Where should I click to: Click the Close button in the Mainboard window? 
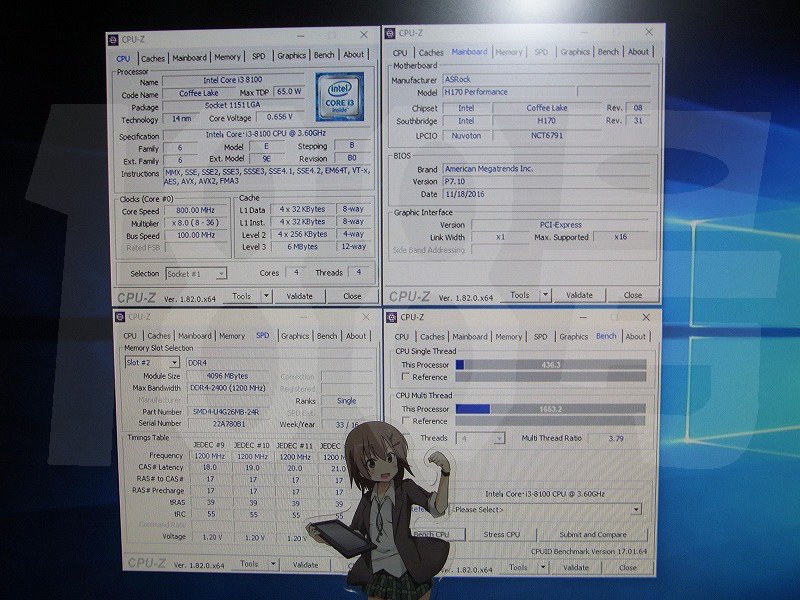click(x=633, y=295)
